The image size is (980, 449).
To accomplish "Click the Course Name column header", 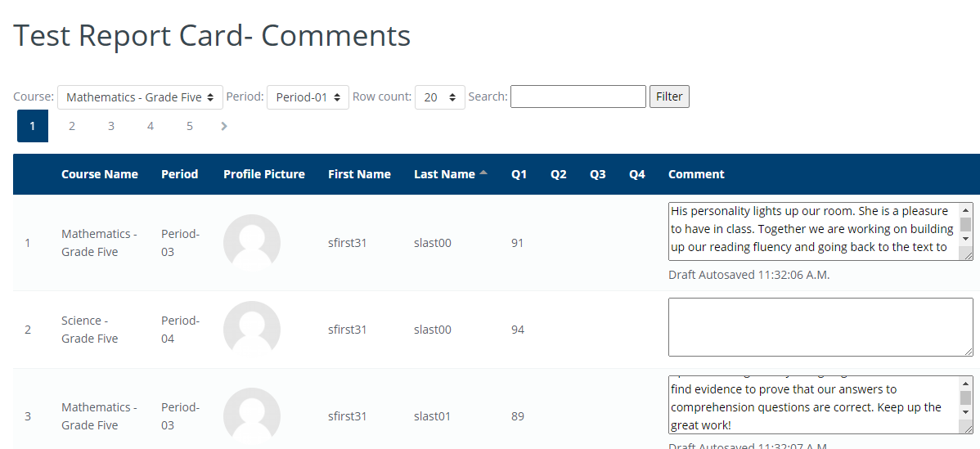I will [x=100, y=174].
